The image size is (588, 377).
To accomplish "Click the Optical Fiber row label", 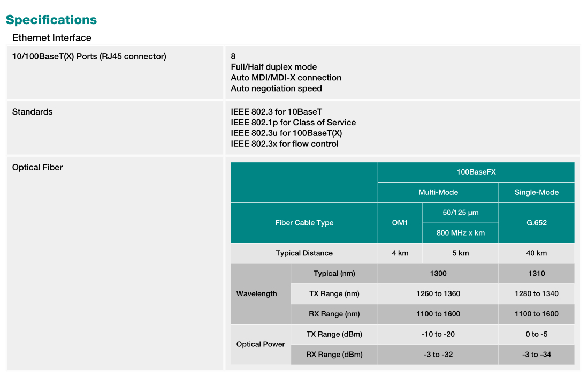I will [37, 168].
